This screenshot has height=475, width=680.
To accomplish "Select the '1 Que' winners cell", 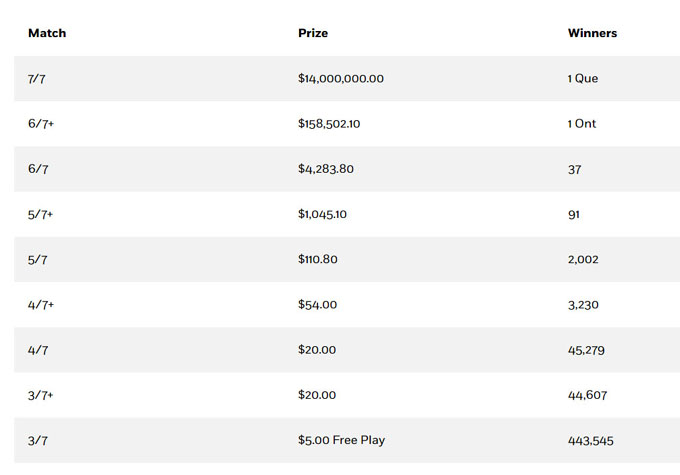I will 582,78.
